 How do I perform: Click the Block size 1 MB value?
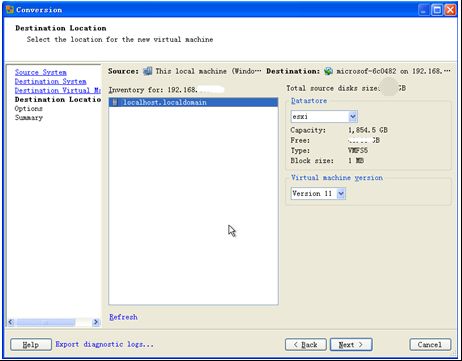(356, 161)
